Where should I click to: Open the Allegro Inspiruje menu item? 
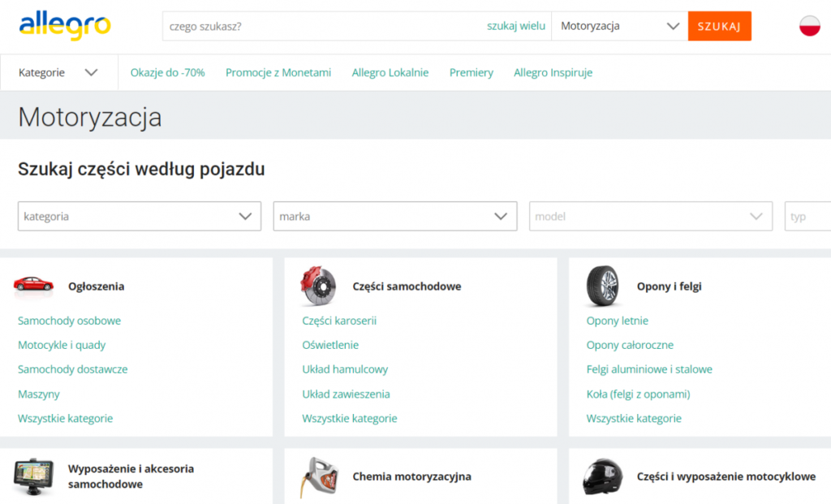[x=553, y=72]
